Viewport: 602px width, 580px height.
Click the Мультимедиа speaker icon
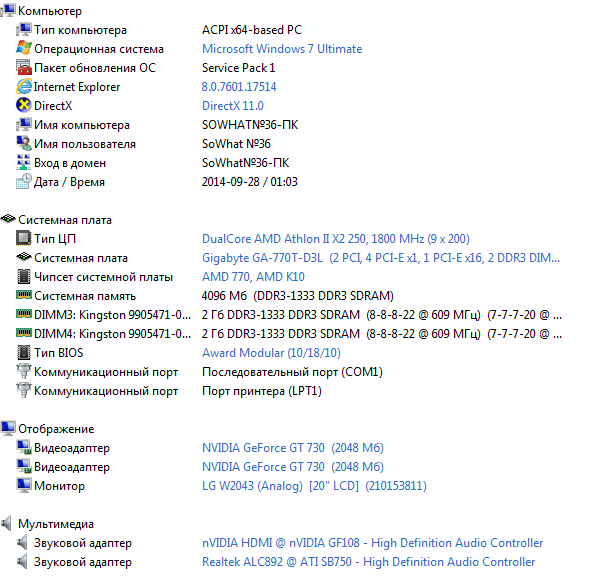tap(7, 523)
